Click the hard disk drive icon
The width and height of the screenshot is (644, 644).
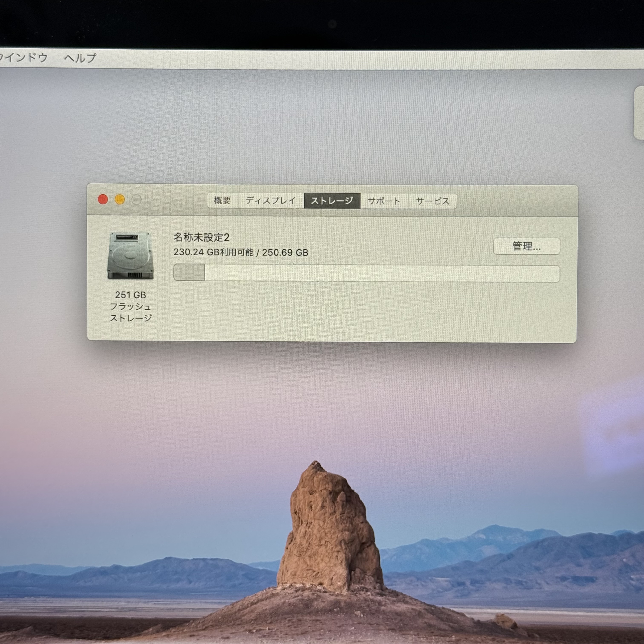(x=130, y=256)
